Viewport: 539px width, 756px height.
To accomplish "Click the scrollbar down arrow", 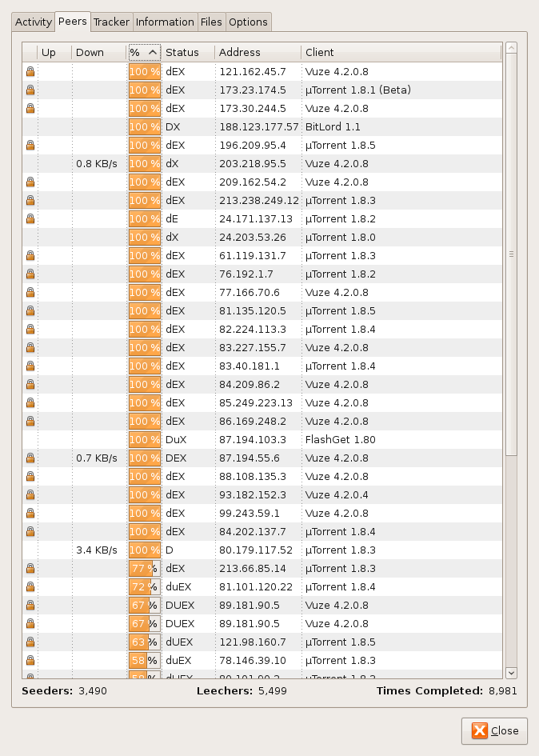I will (511, 673).
